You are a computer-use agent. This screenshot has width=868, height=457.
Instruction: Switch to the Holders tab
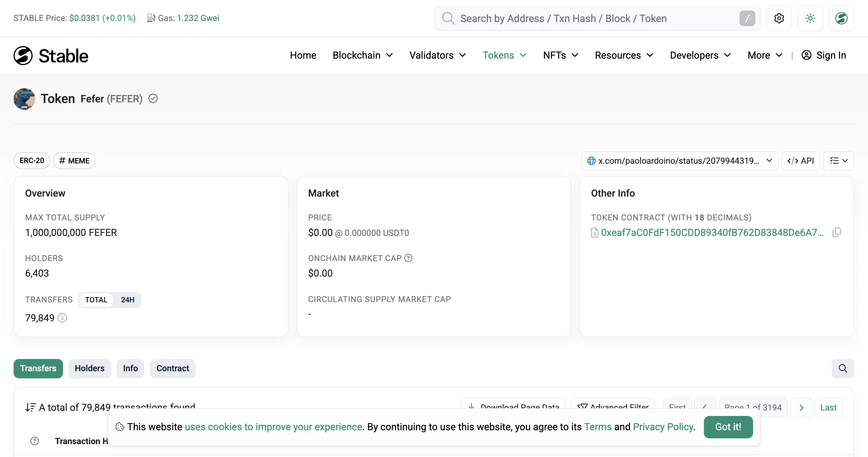[x=90, y=369]
